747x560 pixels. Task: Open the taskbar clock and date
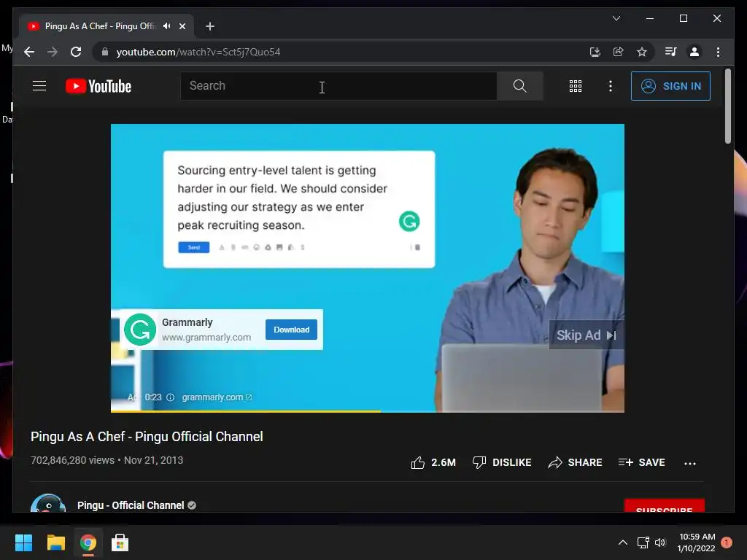point(697,542)
